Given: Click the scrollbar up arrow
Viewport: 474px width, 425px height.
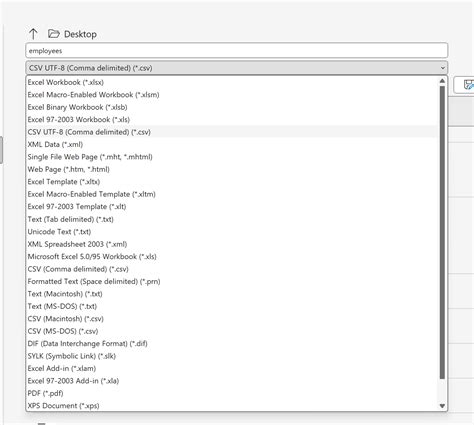Looking at the screenshot, I should [442, 81].
